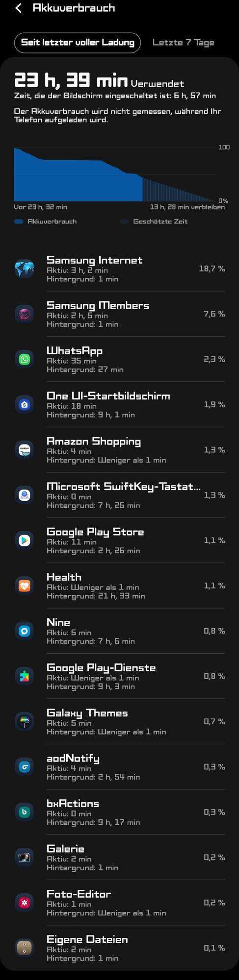Image resolution: width=239 pixels, height=980 pixels.
Task: Switch to the Letzte 7 Tage tab
Action: pyautogui.click(x=183, y=43)
